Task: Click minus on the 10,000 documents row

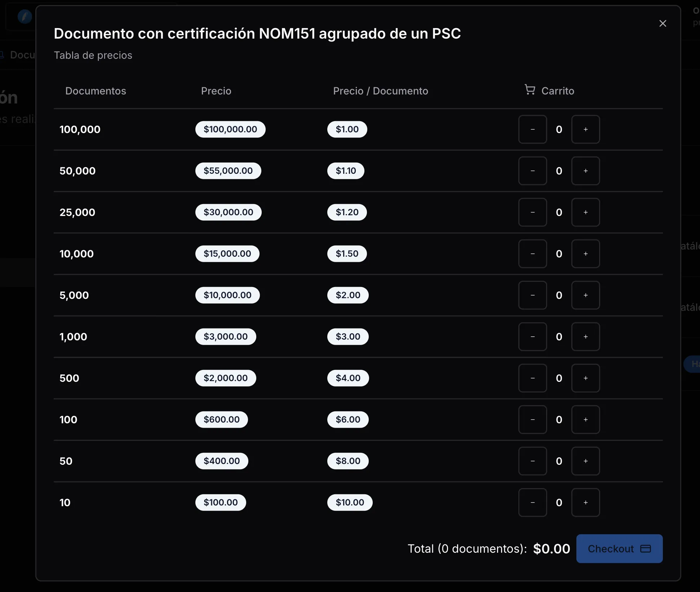Action: (532, 254)
